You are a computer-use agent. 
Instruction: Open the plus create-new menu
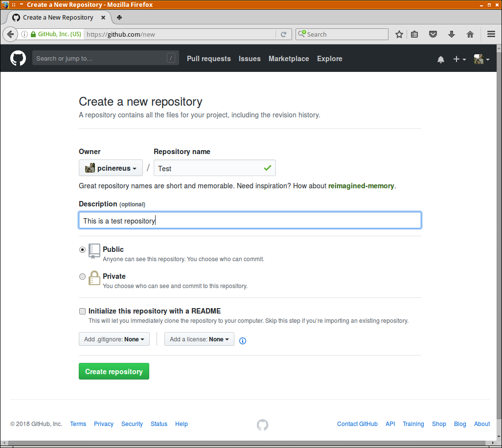click(x=459, y=59)
